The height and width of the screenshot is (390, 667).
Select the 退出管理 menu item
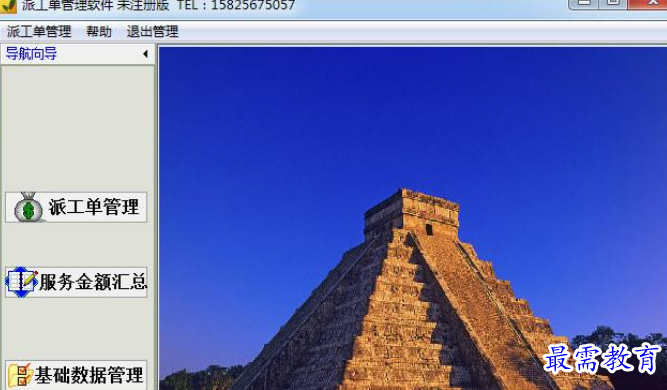click(x=152, y=31)
